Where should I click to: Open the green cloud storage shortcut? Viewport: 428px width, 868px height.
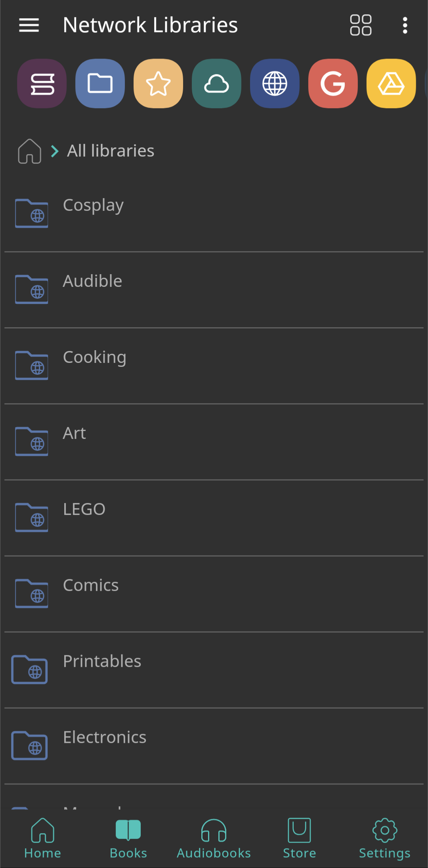tap(216, 84)
